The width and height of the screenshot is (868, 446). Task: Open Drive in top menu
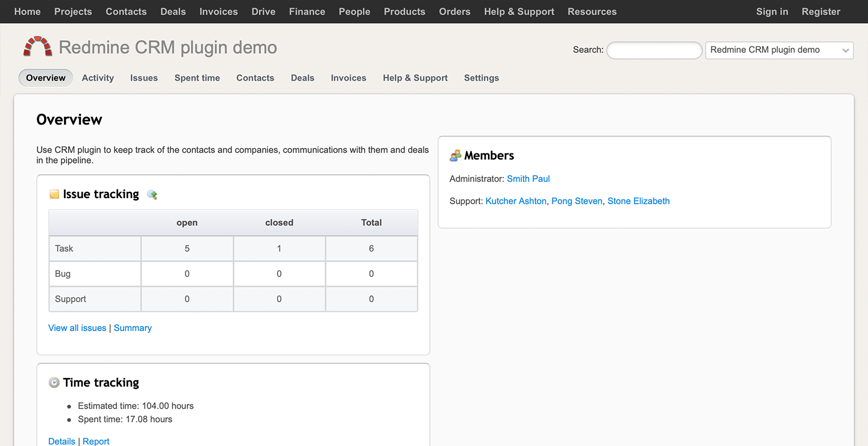pos(263,11)
